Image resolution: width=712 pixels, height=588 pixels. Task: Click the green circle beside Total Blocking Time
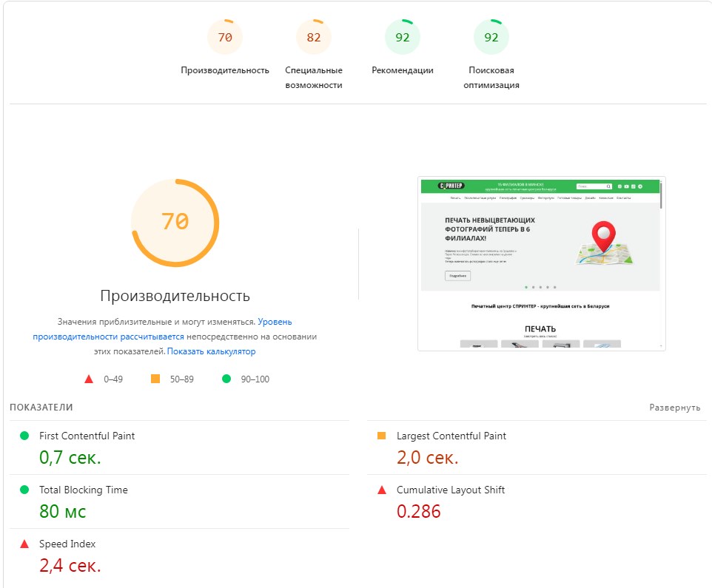point(24,490)
